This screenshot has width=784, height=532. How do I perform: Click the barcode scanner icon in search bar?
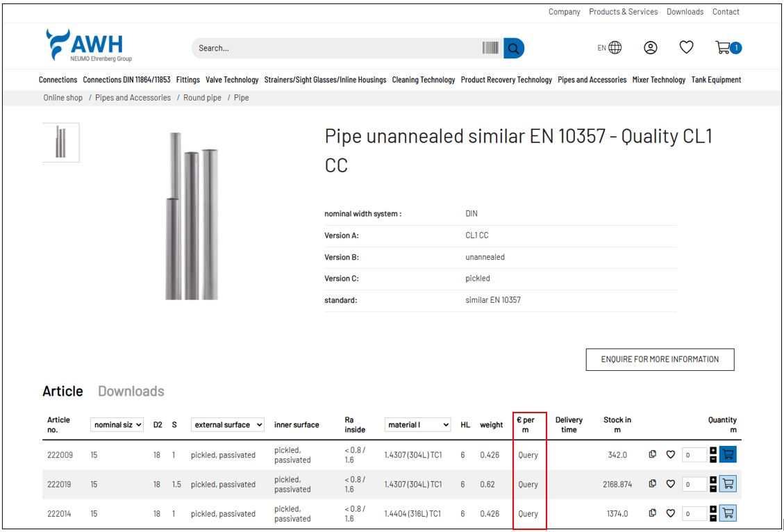(490, 49)
